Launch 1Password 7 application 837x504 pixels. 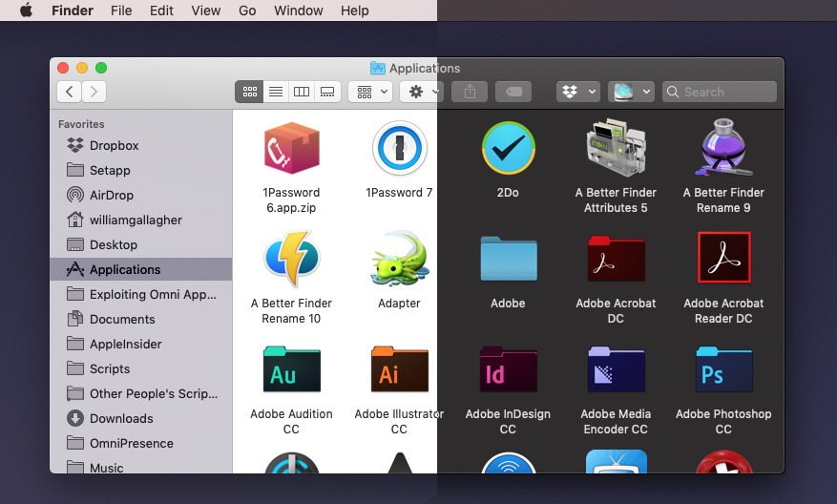click(x=399, y=149)
